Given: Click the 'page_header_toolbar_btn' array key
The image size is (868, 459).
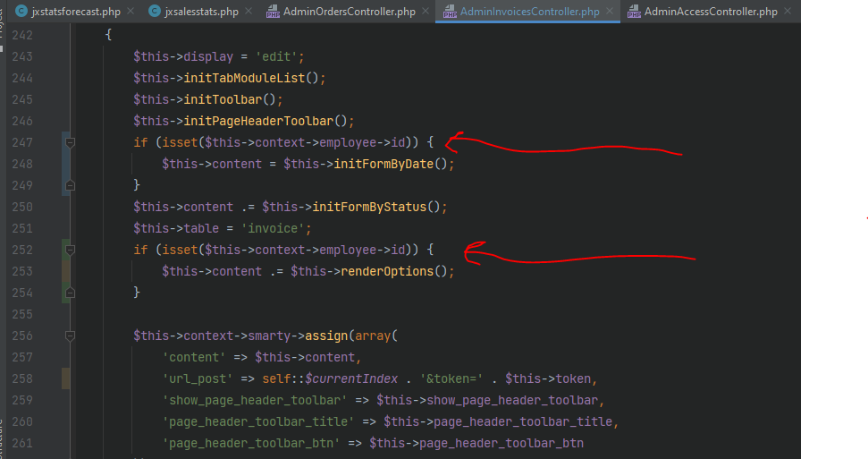Looking at the screenshot, I should click(x=251, y=444).
